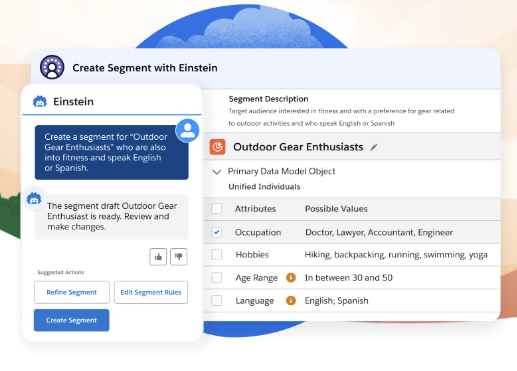Click the 'Hobbies' attribute label
The height and width of the screenshot is (371, 517).
coord(252,255)
